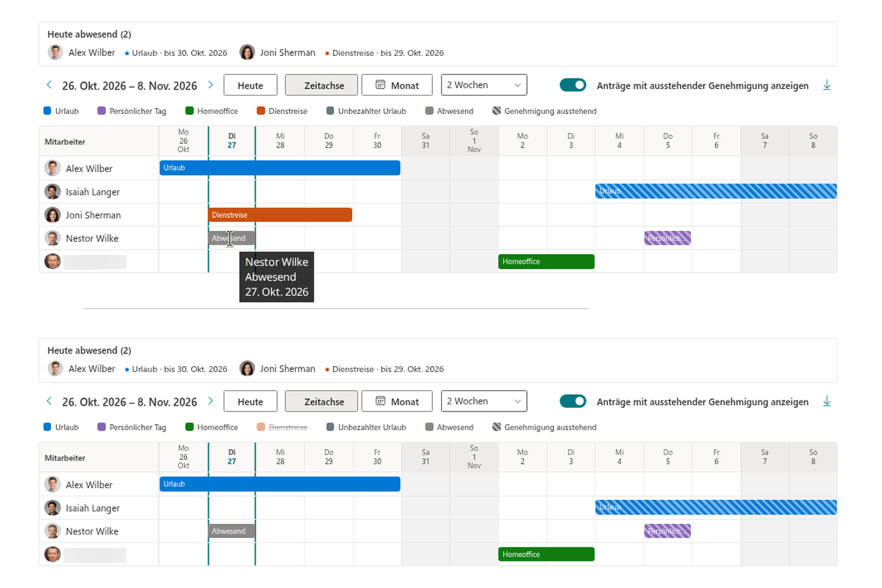This screenshot has width=882, height=588.
Task: Click the blue Urlaub legend swatch in upper calendar
Action: click(x=48, y=111)
